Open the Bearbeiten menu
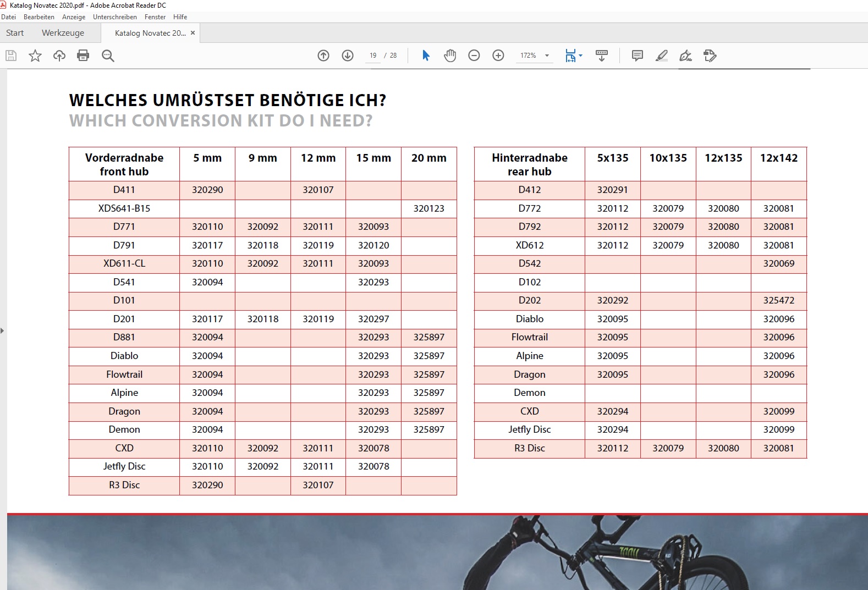This screenshot has width=868, height=590. point(39,17)
